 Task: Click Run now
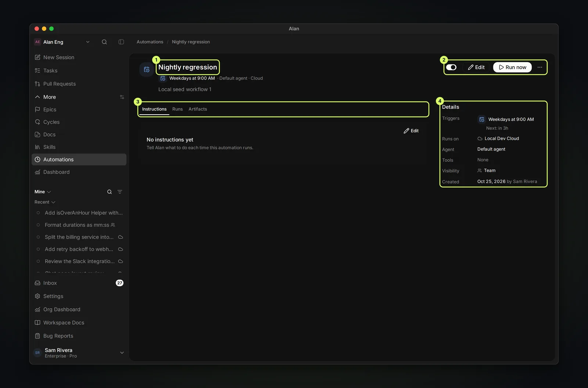(512, 67)
